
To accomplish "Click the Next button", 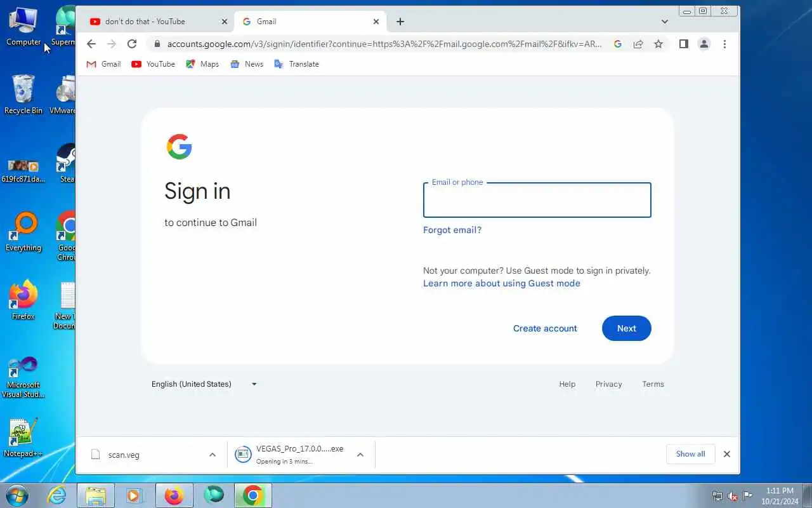I will point(627,328).
